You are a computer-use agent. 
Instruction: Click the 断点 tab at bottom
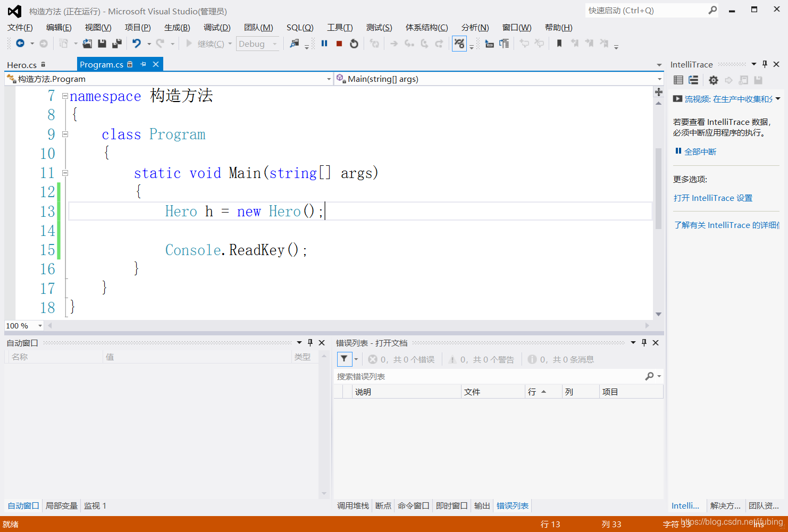(383, 506)
